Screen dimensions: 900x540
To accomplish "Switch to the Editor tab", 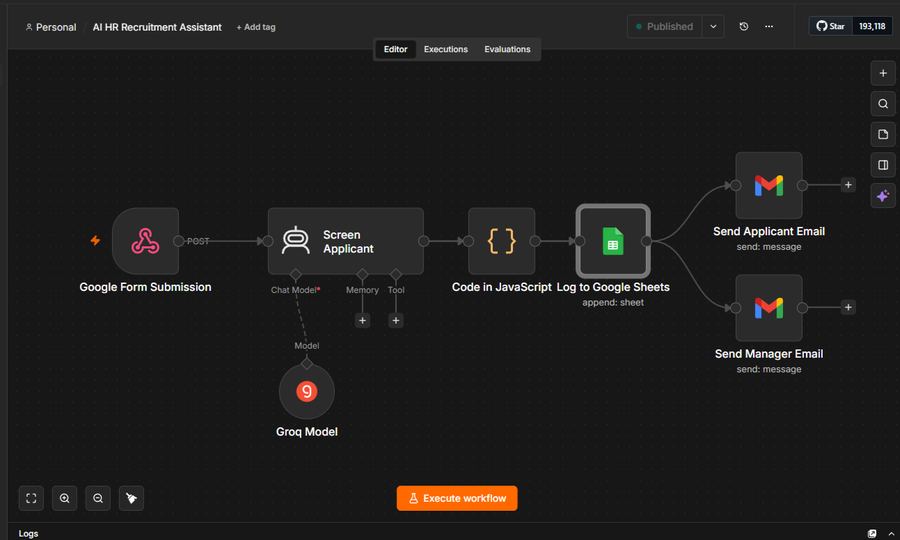I will 395,49.
